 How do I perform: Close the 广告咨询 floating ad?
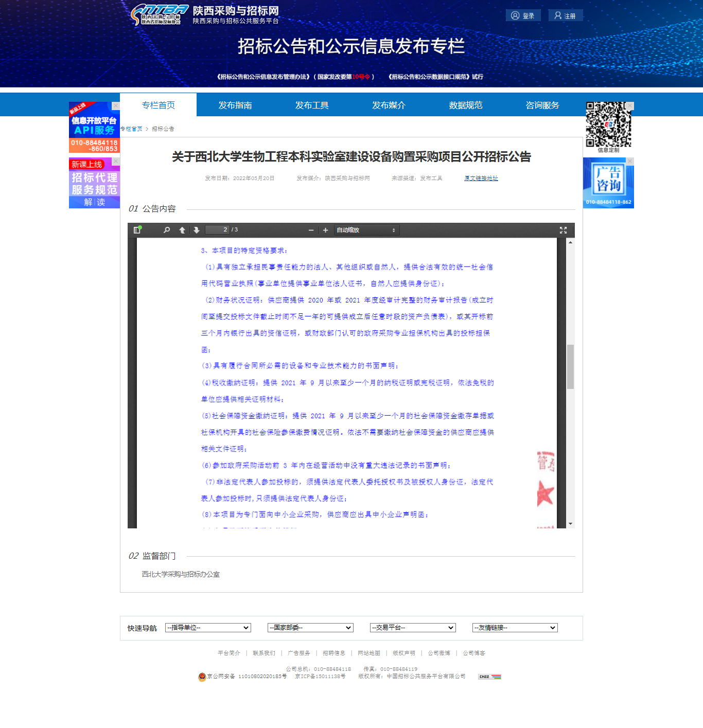tap(630, 161)
